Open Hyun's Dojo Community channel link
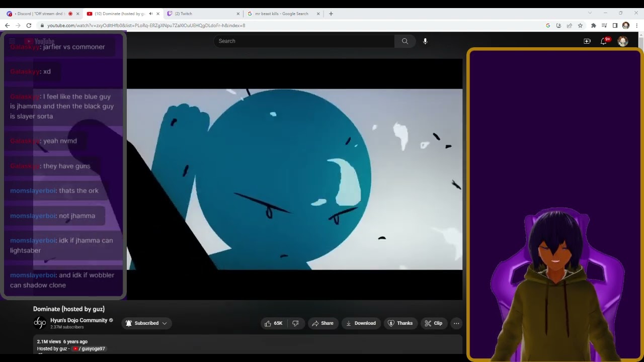Viewport: 644px width, 362px height. (78, 320)
